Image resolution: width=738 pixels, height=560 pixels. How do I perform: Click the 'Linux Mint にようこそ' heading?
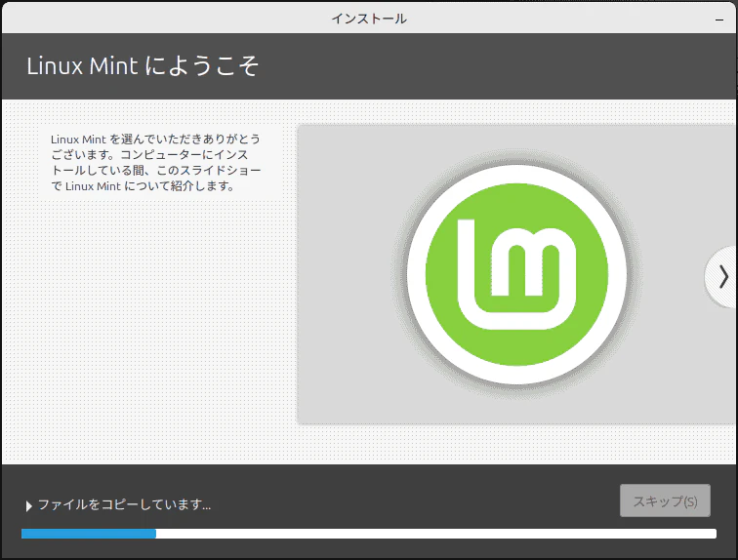click(x=143, y=65)
